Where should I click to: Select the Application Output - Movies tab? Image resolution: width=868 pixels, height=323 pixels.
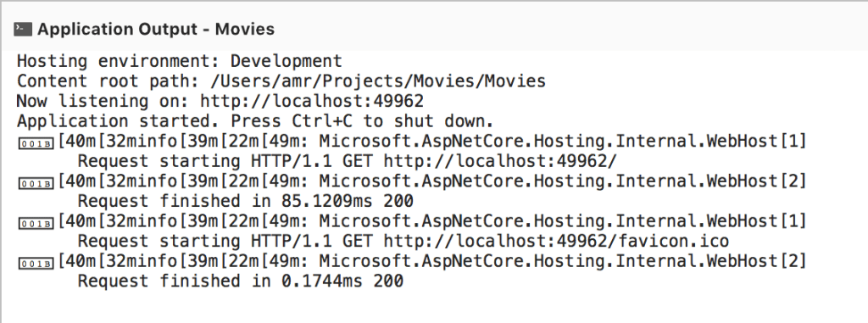(156, 29)
